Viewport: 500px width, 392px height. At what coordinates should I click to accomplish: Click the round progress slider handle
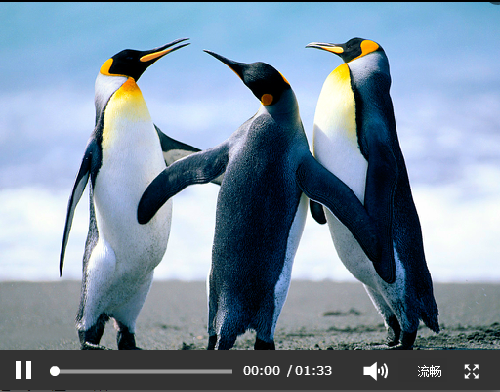click(x=55, y=371)
